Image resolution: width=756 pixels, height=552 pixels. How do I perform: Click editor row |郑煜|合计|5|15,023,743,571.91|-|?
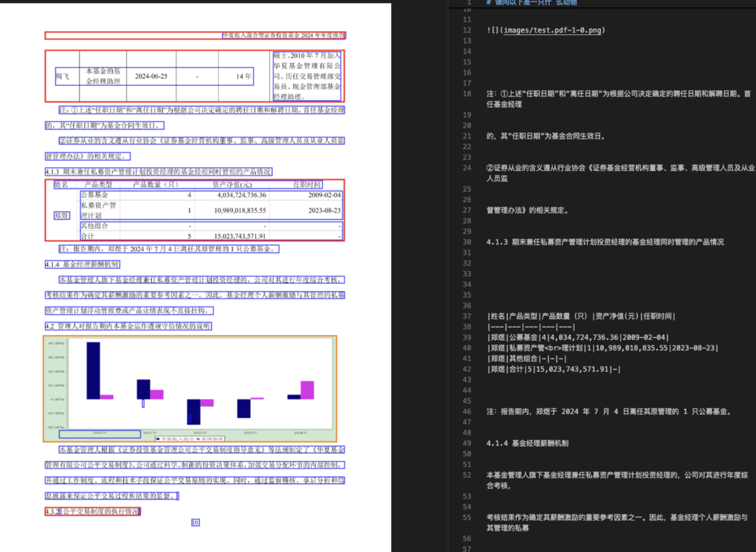[553, 369]
